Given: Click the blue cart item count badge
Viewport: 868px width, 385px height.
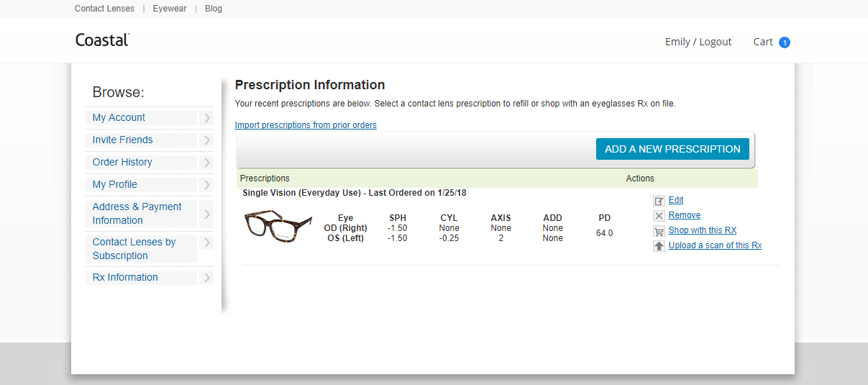Looking at the screenshot, I should (785, 42).
